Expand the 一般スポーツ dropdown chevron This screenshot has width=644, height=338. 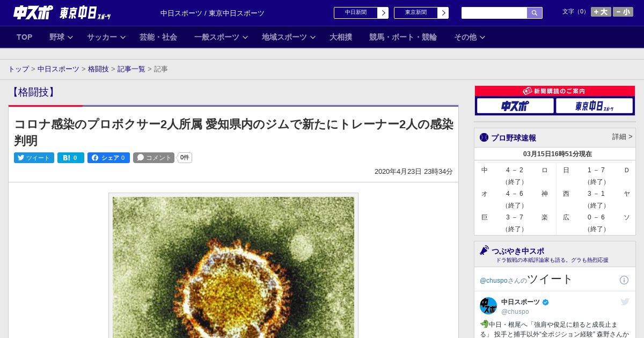pyautogui.click(x=245, y=38)
